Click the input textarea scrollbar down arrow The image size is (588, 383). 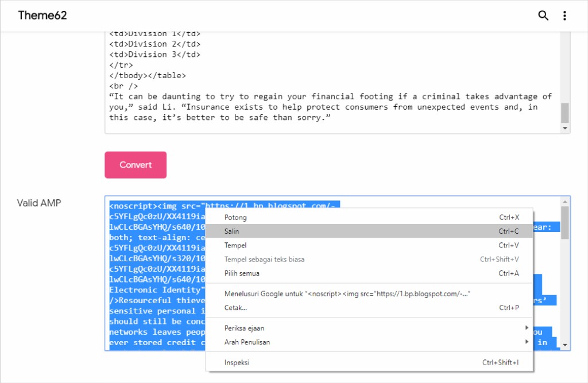tap(565, 128)
